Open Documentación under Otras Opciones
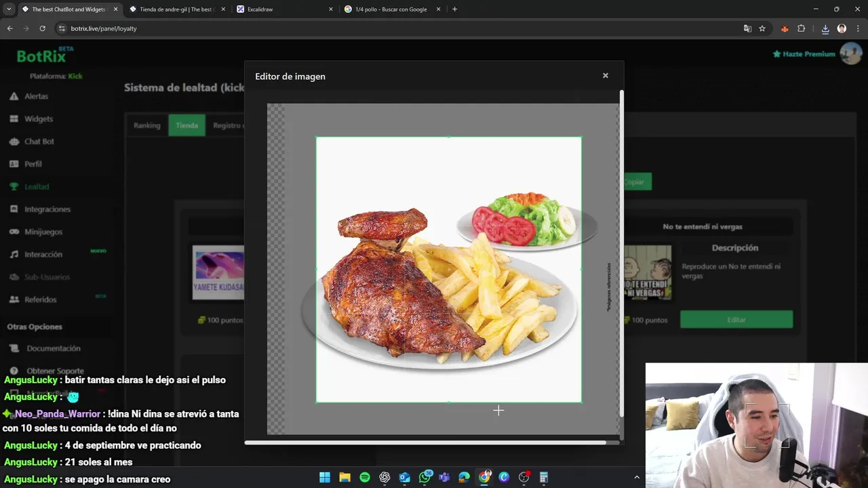868x488 pixels. (54, 348)
